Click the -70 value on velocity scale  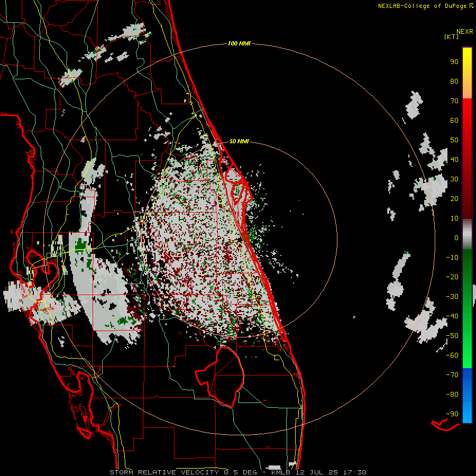[x=452, y=375]
